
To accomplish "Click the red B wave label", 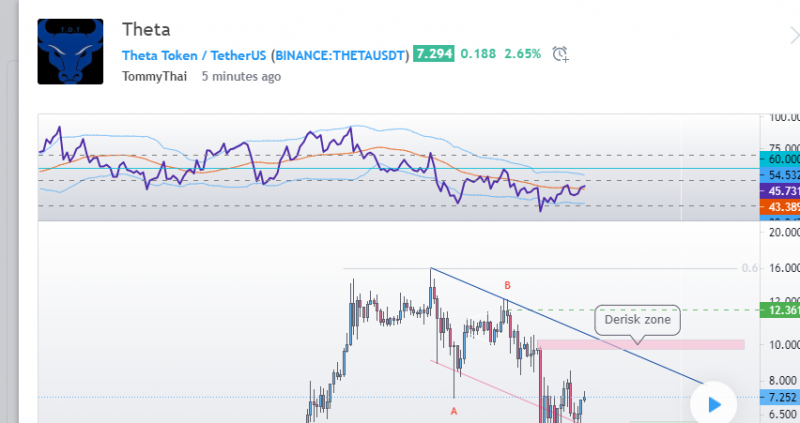I will [507, 286].
